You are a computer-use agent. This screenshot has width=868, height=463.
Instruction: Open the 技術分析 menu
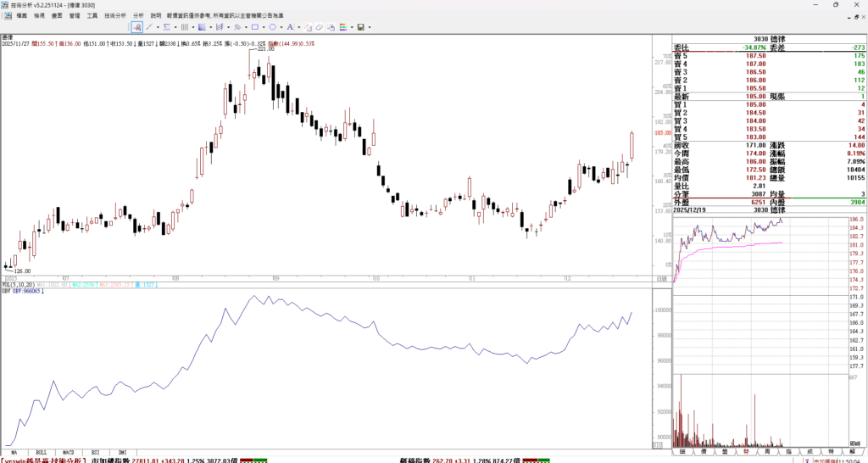pos(115,15)
